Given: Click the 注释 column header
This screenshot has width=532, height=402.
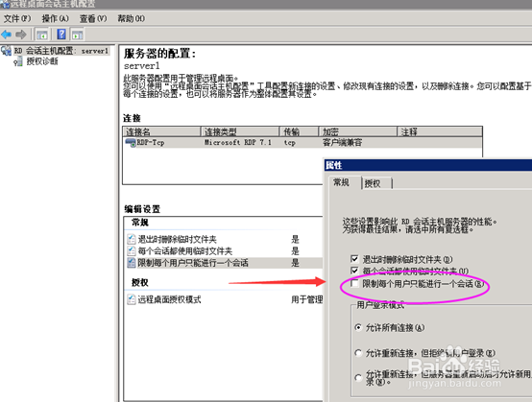Looking at the screenshot, I should [x=440, y=131].
